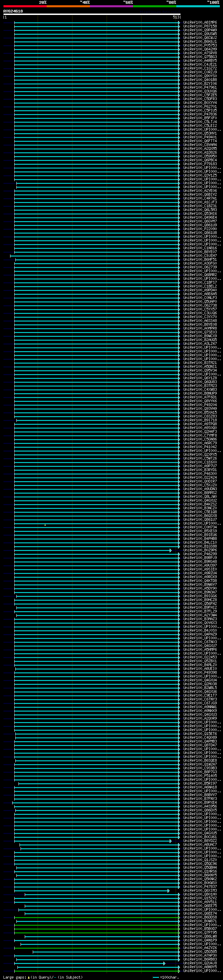223x980 pixels.
Task: Open hit UniRef100_P87158
Action: tap(200, 26)
